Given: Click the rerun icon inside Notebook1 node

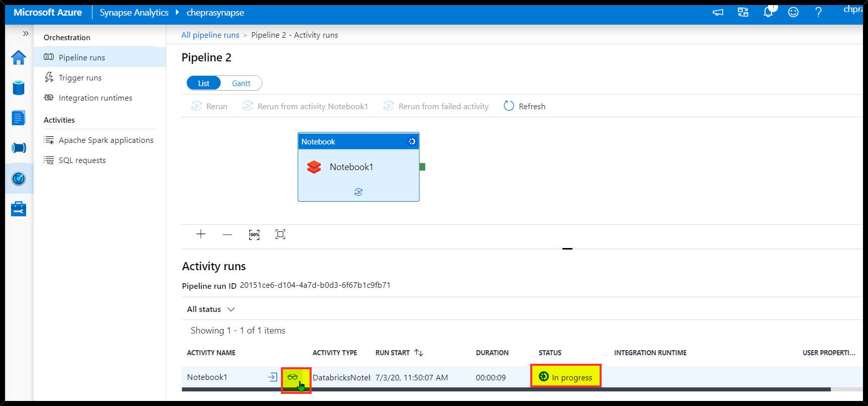Looking at the screenshot, I should 358,192.
